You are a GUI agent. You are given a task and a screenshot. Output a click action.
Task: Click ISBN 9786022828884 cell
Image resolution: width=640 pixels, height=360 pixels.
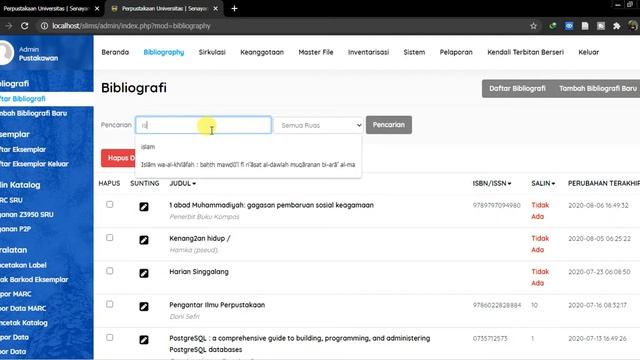pos(497,305)
